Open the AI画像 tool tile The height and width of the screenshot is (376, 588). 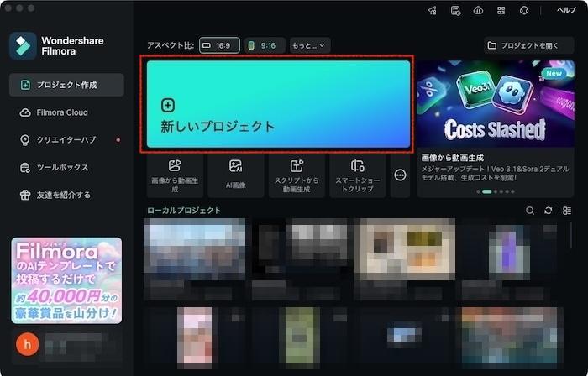(235, 175)
